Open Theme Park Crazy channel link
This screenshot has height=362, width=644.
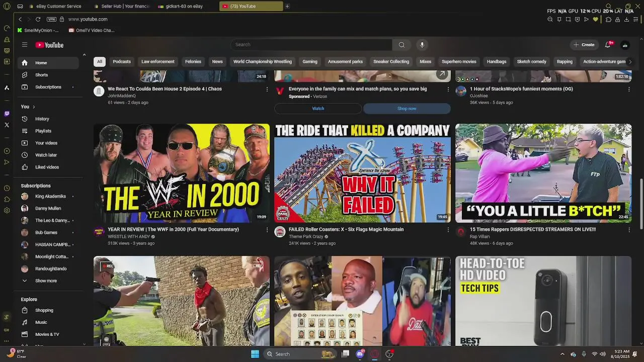[x=306, y=237]
